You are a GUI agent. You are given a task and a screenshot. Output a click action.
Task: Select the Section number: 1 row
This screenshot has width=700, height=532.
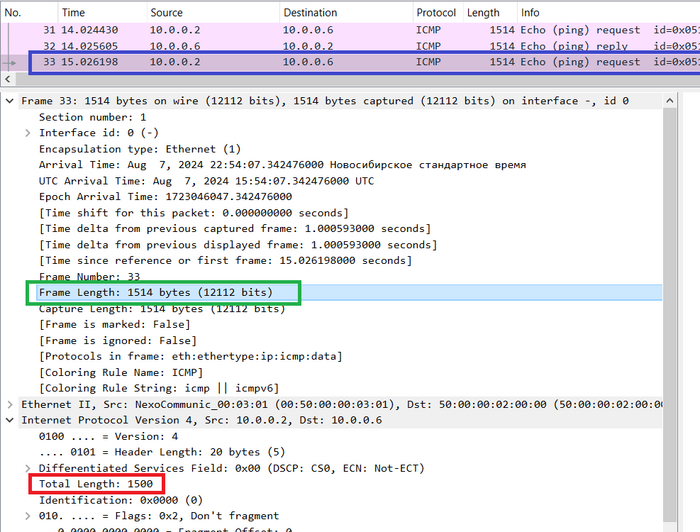[92, 117]
